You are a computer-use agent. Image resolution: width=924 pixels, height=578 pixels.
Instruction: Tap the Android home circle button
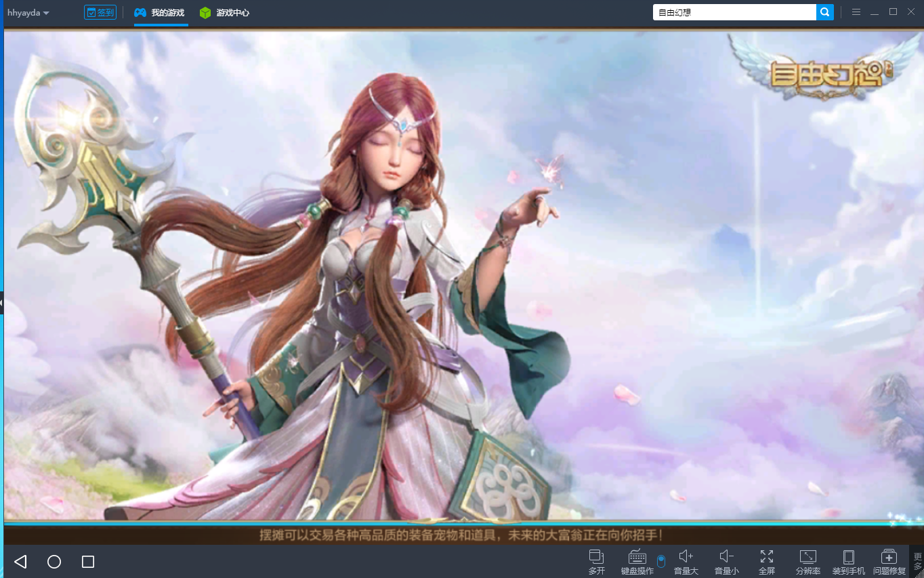pyautogui.click(x=54, y=562)
